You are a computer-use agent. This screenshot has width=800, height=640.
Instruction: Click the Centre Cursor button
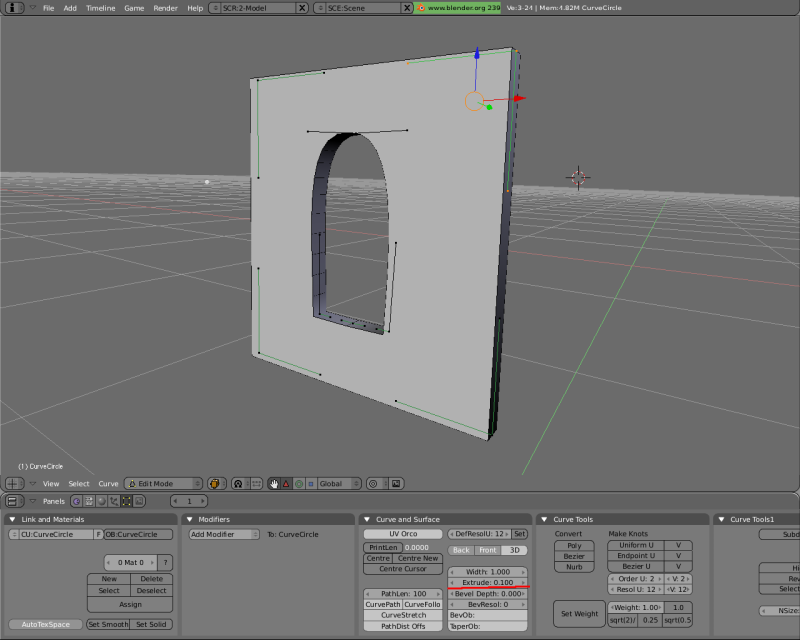(x=403, y=569)
